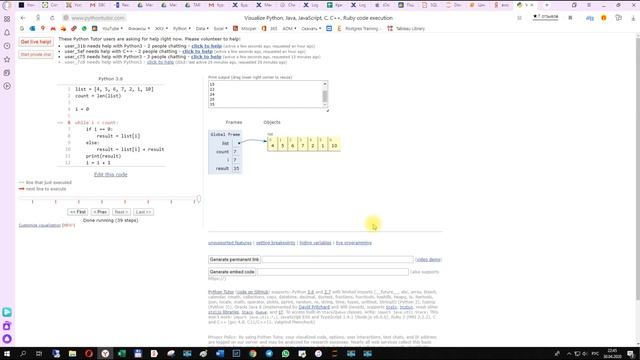This screenshot has height=360, width=640.
Task: Go back with the browser back arrow
Action: pyautogui.click(x=23, y=18)
